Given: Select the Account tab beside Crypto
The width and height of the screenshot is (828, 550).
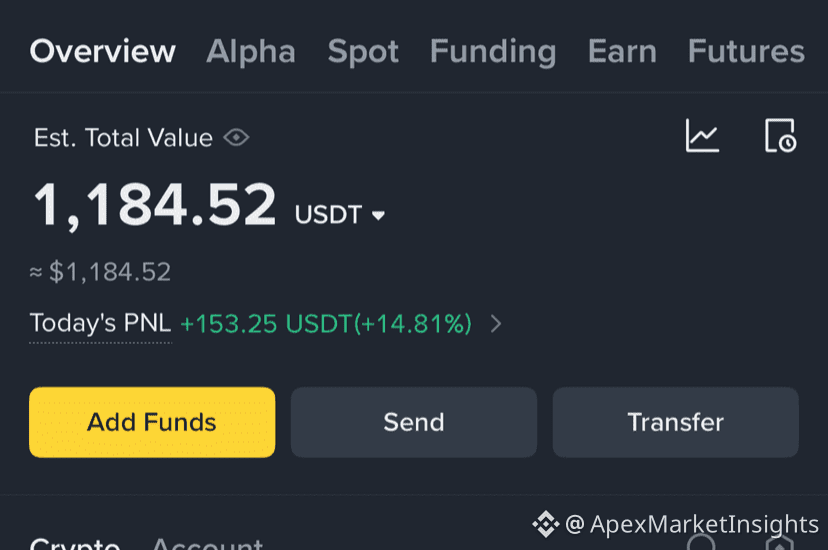Looking at the screenshot, I should pos(207,543).
